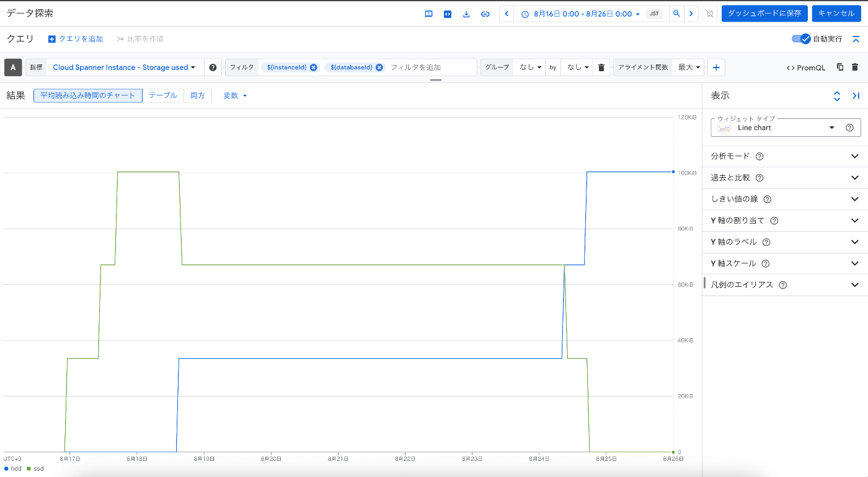Viewport: 868px width, 477px height.
Task: Click the 120KiB y-axis label
Action: [x=687, y=117]
